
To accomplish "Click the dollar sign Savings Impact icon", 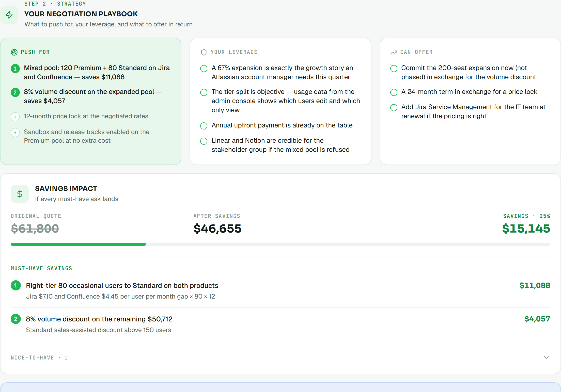I will [20, 194].
